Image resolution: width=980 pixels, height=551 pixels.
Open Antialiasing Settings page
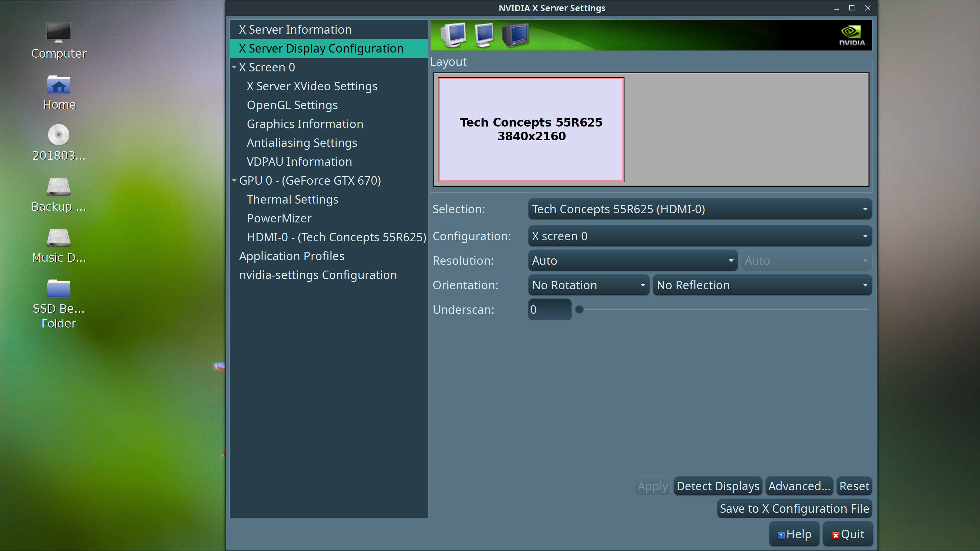point(329,143)
